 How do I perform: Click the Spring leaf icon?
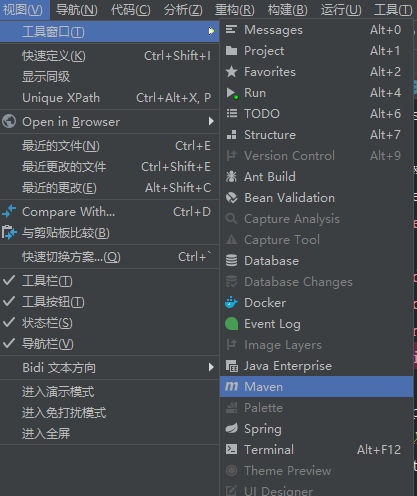click(x=231, y=428)
